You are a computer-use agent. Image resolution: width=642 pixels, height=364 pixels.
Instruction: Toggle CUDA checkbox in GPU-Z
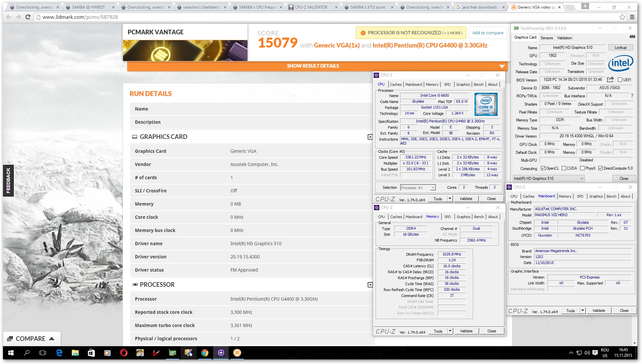click(564, 168)
